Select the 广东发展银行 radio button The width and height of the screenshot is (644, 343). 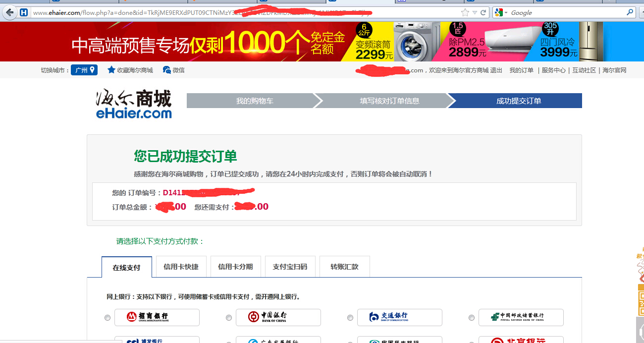(x=229, y=342)
